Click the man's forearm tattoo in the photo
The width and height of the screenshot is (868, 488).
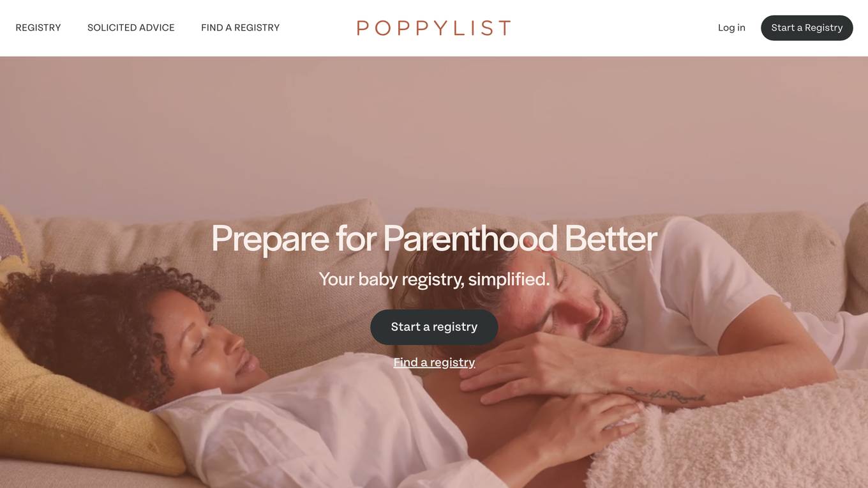(666, 395)
